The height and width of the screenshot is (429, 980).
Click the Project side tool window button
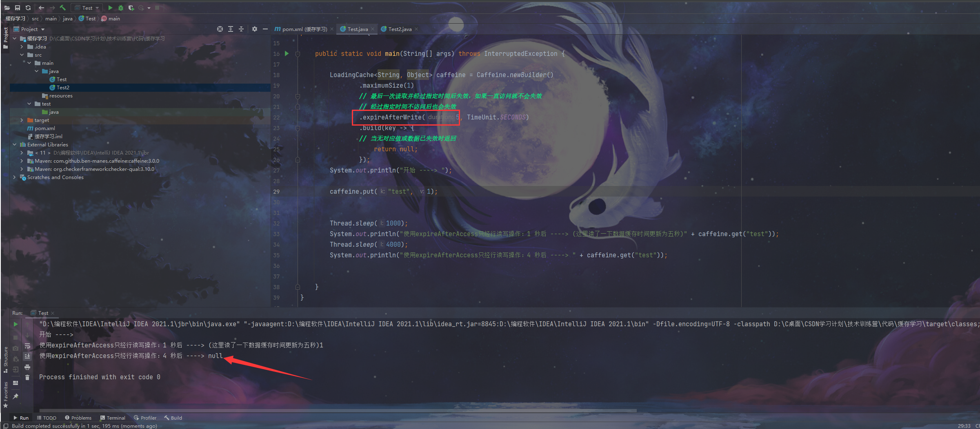6,38
